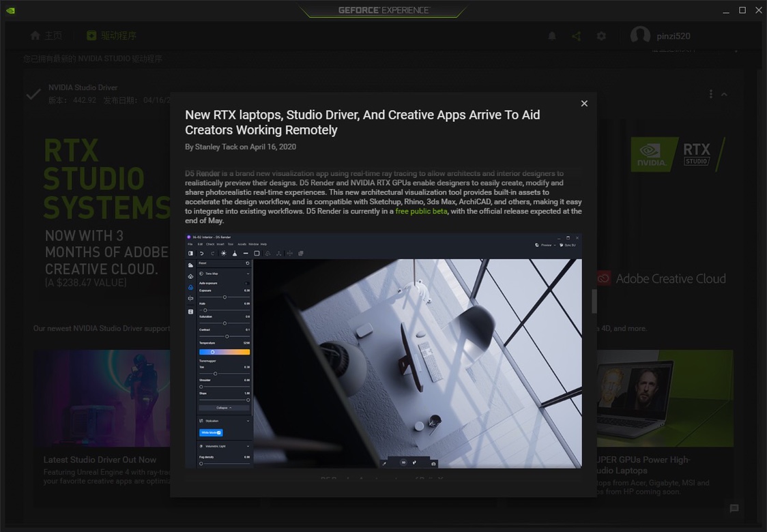Open the pinzi520 account menu
Viewport: 767px width, 532px height.
coord(673,35)
